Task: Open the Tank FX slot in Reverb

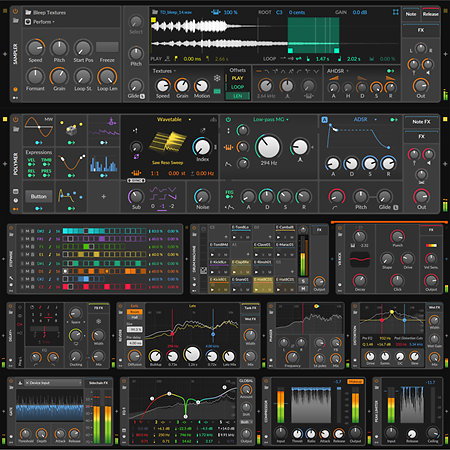Action: [x=250, y=308]
